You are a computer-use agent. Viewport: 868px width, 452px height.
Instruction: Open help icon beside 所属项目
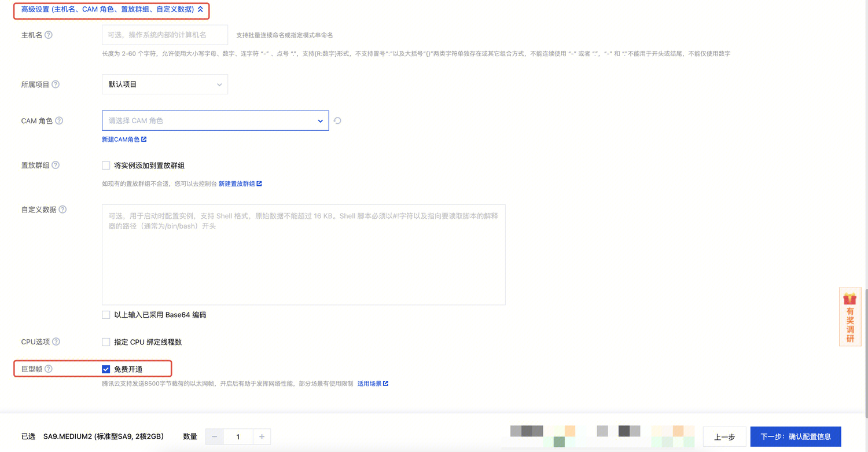pos(56,84)
